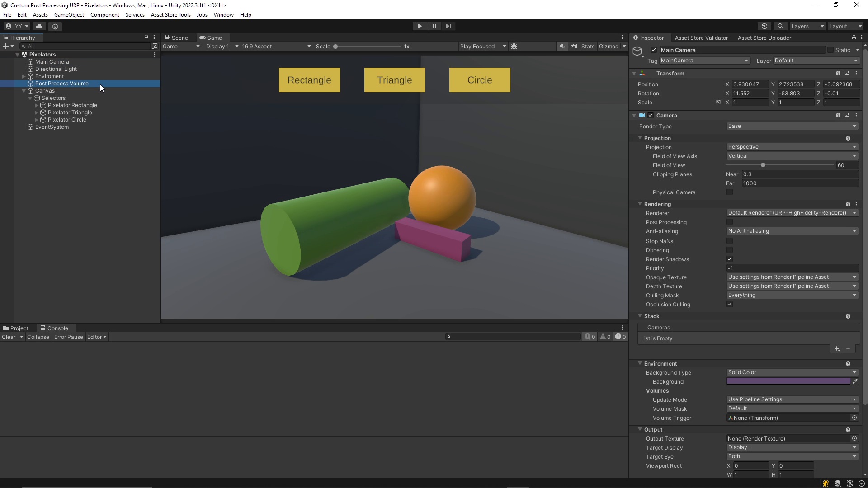Click the Triangle button in Game view
The width and height of the screenshot is (868, 488).
tap(394, 80)
